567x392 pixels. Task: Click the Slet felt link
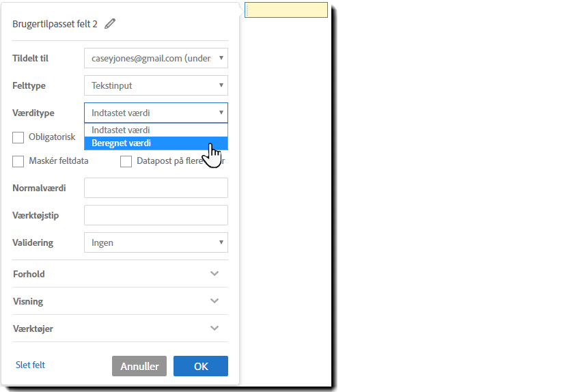[x=30, y=365]
